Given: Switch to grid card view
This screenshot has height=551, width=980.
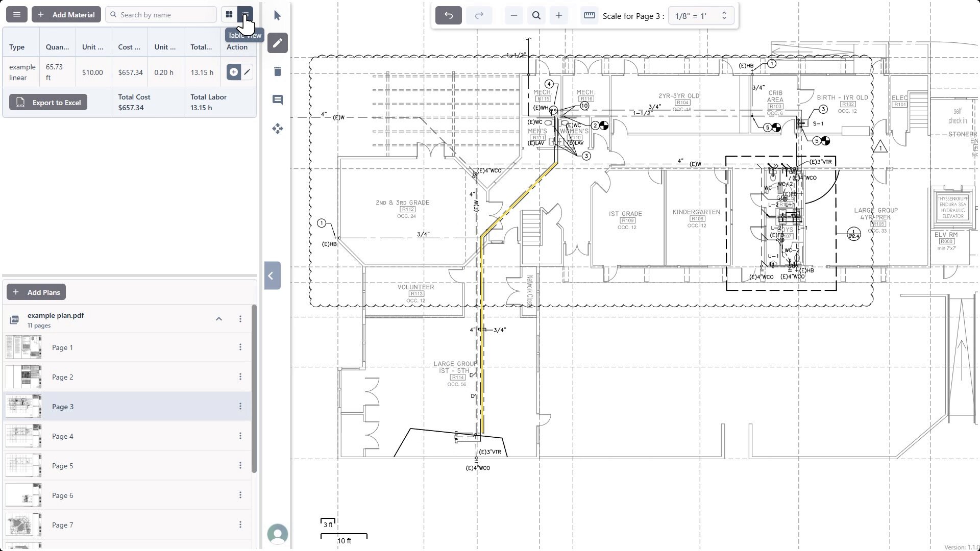Looking at the screenshot, I should coord(229,15).
